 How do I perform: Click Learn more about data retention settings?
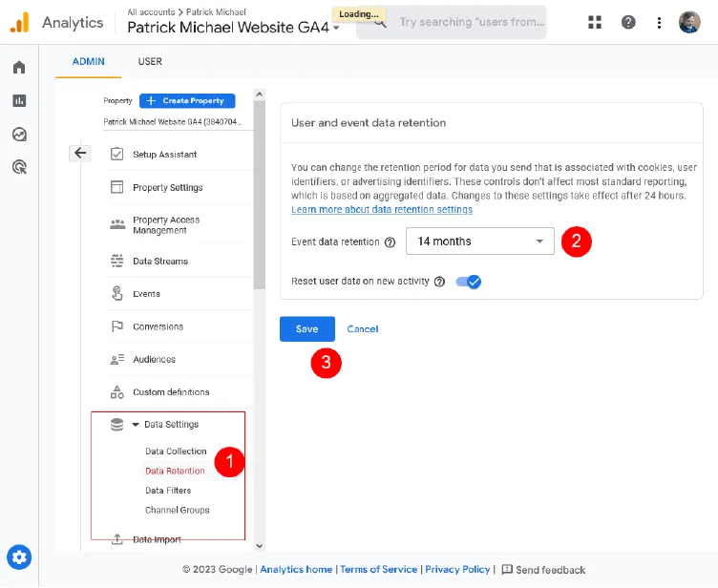click(381, 209)
